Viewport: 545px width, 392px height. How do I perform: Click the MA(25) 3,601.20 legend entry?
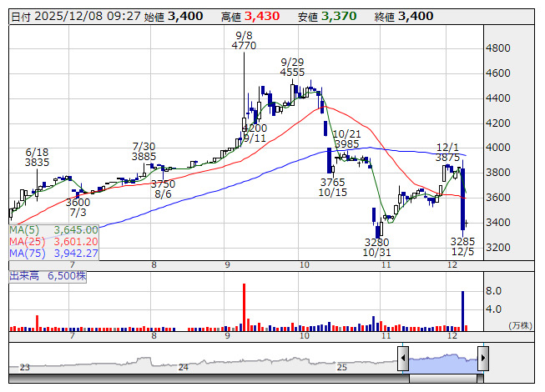[x=53, y=241]
